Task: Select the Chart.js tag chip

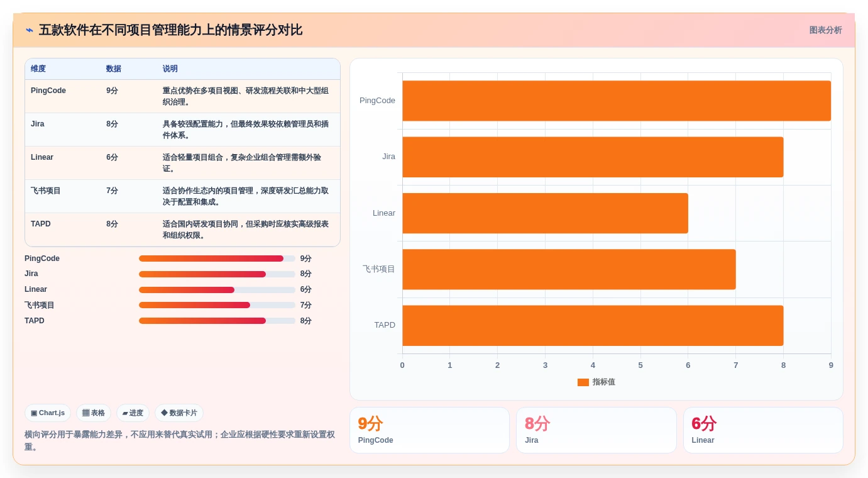Action: (x=48, y=413)
